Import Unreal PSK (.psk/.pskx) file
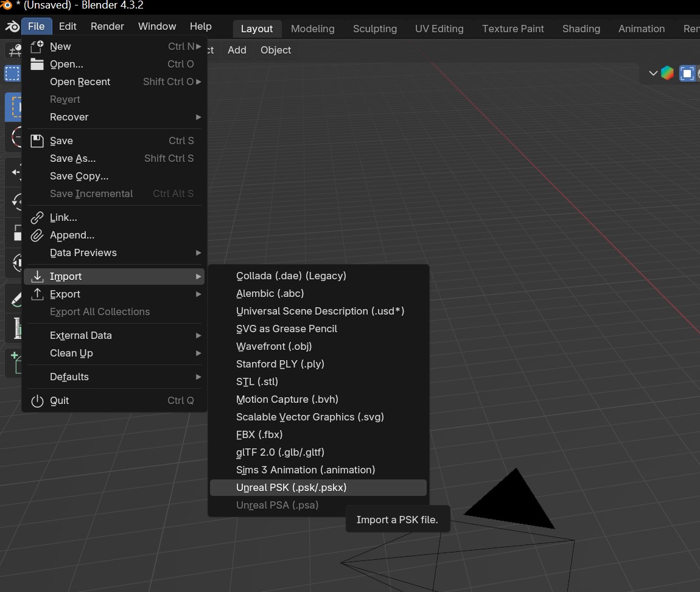 [318, 487]
